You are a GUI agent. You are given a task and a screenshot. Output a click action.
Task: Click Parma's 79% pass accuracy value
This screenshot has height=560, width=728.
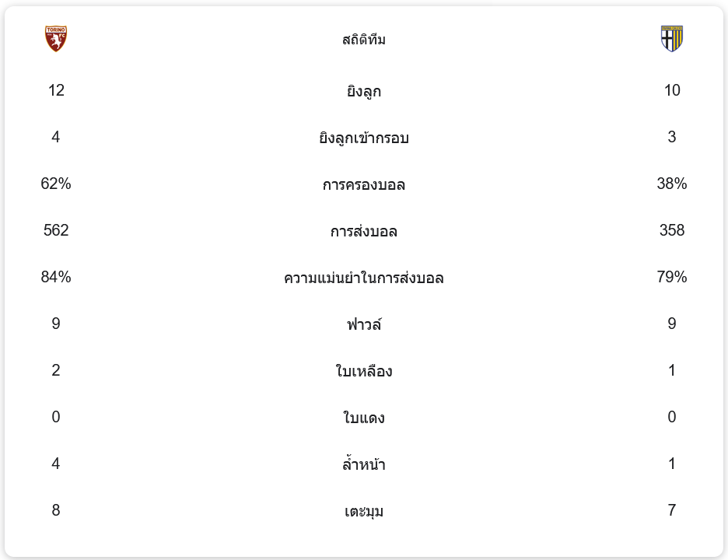point(672,277)
